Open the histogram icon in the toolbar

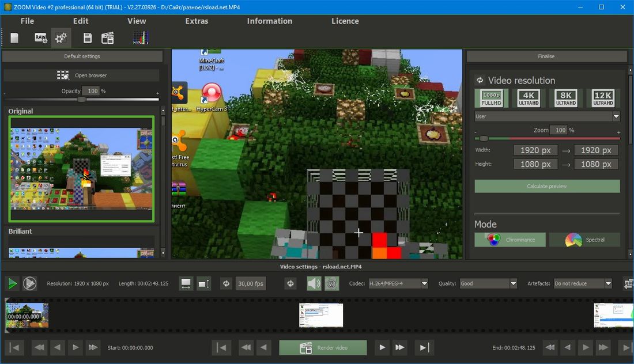pos(140,38)
